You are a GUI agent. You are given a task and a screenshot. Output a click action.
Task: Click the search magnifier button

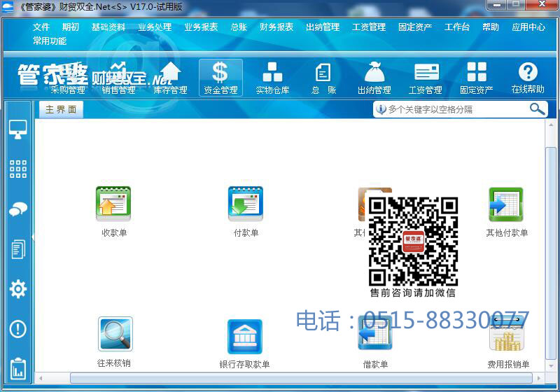coord(537,109)
